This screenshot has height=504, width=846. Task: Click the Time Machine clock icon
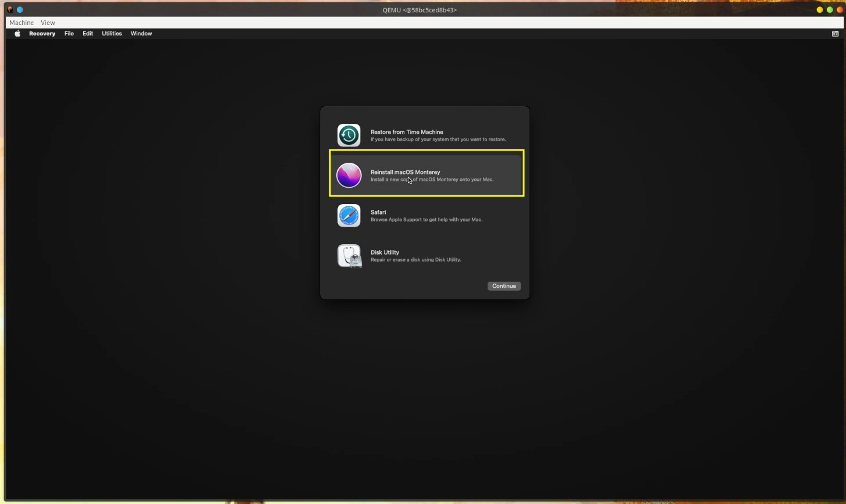(349, 135)
